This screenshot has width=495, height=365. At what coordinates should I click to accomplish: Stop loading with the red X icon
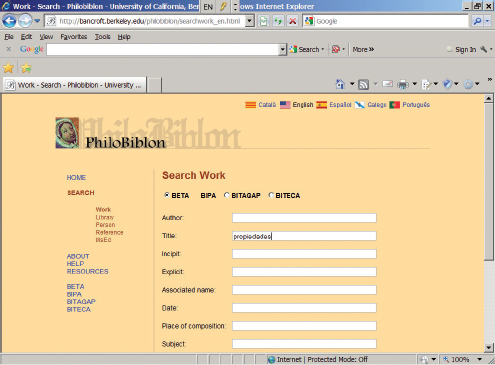293,21
